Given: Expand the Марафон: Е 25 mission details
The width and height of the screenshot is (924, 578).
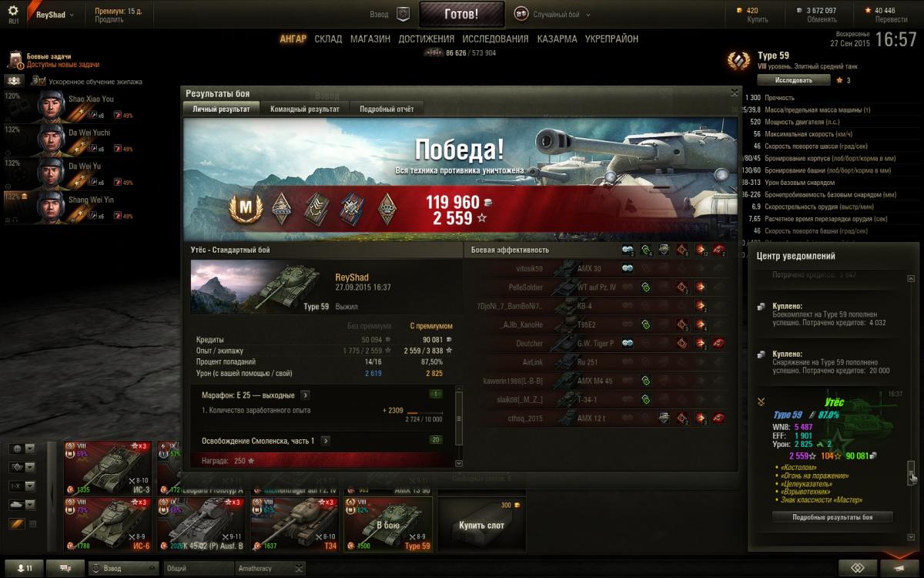Looking at the screenshot, I should (305, 395).
